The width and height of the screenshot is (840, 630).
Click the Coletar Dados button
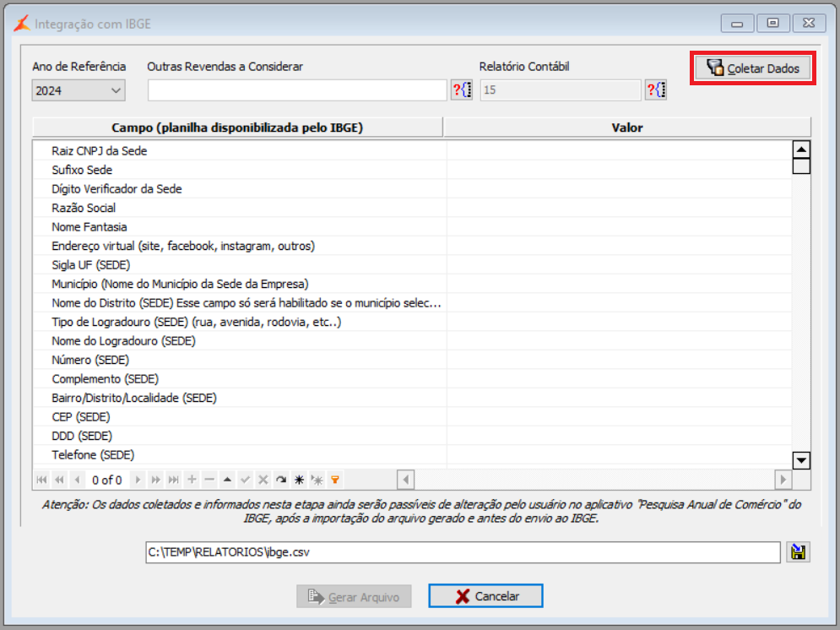click(753, 68)
